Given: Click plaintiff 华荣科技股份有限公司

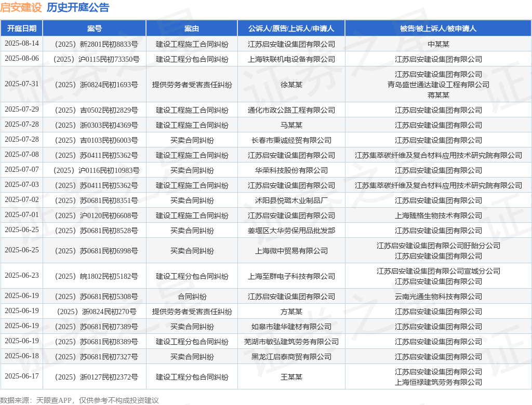Looking at the screenshot, I should pos(291,171).
